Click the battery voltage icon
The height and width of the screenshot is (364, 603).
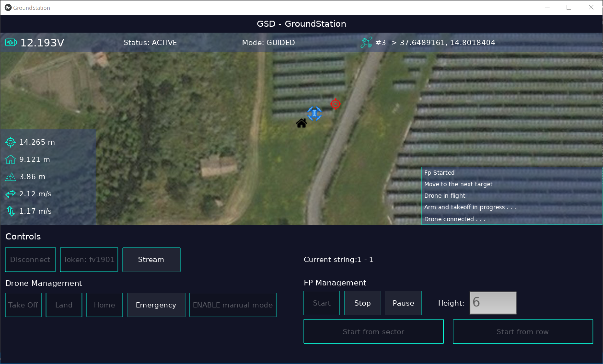point(11,43)
